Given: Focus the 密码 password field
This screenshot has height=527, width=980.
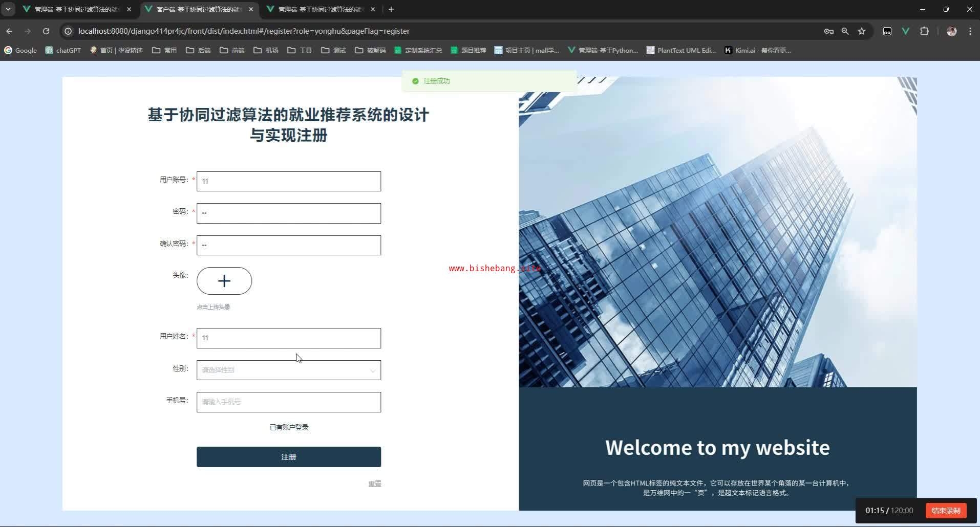Looking at the screenshot, I should pos(289,213).
